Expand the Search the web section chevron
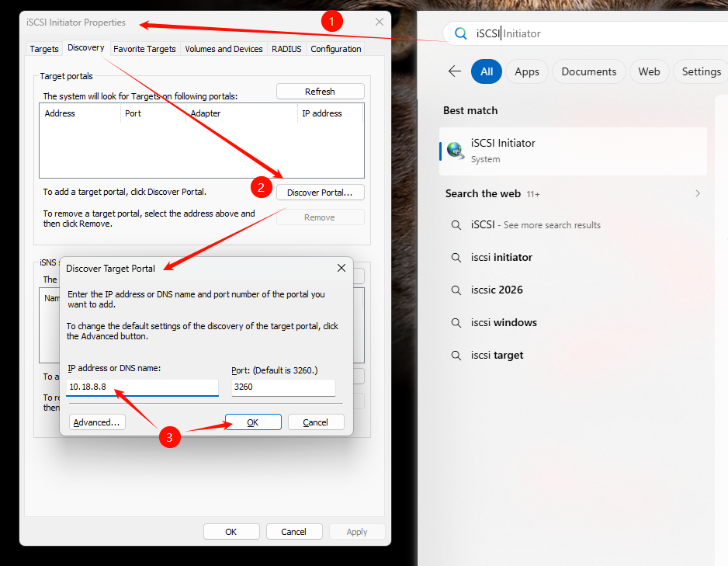This screenshot has height=566, width=728. (x=698, y=193)
